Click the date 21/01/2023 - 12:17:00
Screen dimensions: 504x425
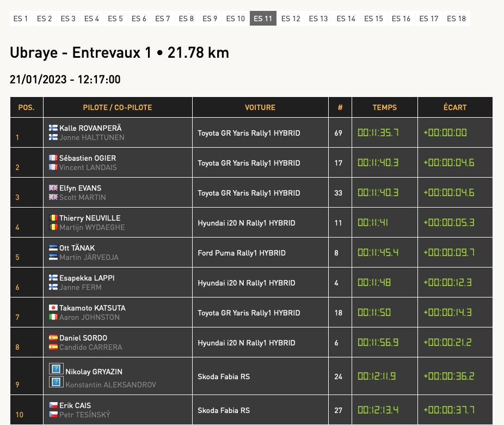[65, 79]
